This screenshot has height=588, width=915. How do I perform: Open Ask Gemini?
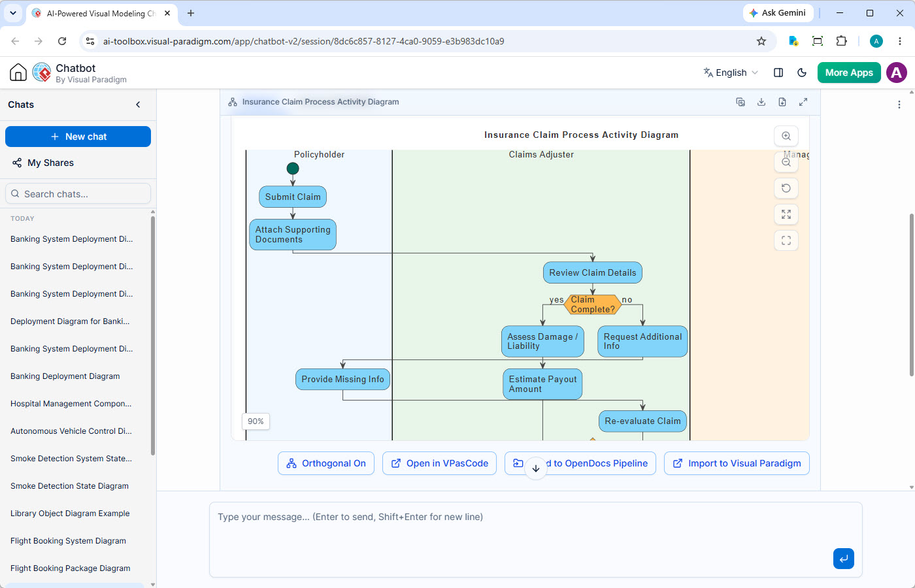tap(778, 13)
